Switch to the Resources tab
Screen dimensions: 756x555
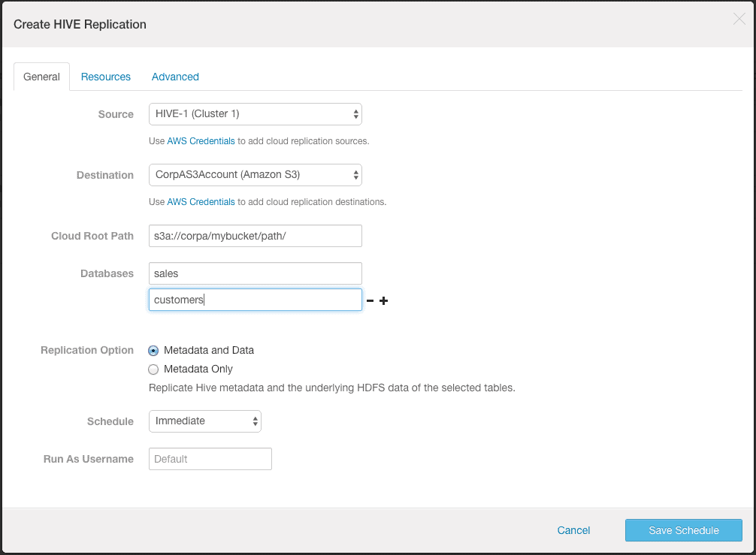(105, 76)
